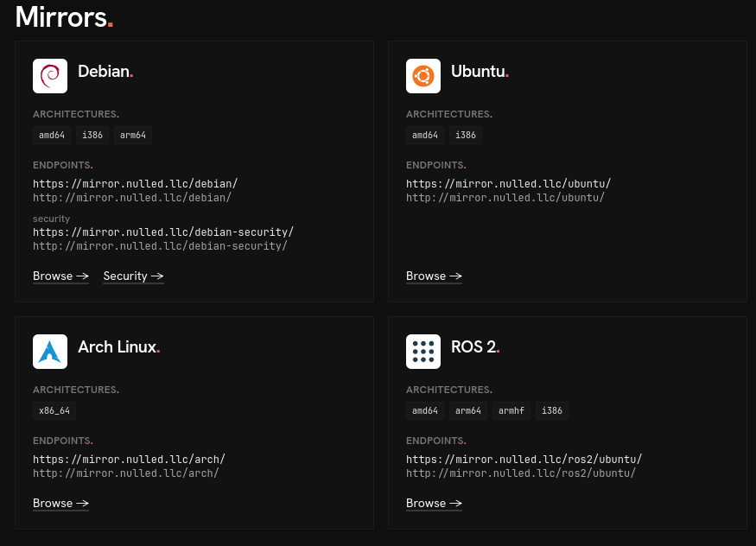The image size is (756, 546).
Task: Click the small security label in Debian card
Action: tap(51, 219)
